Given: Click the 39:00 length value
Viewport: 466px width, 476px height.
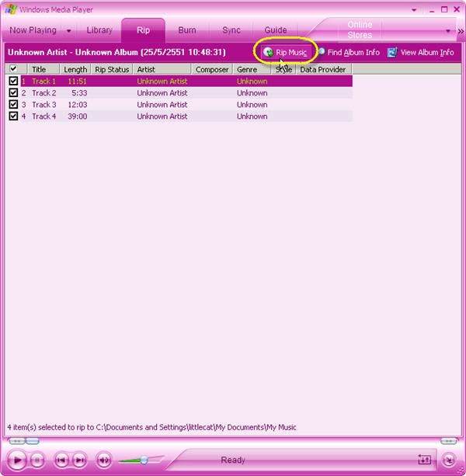Looking at the screenshot, I should [x=78, y=116].
